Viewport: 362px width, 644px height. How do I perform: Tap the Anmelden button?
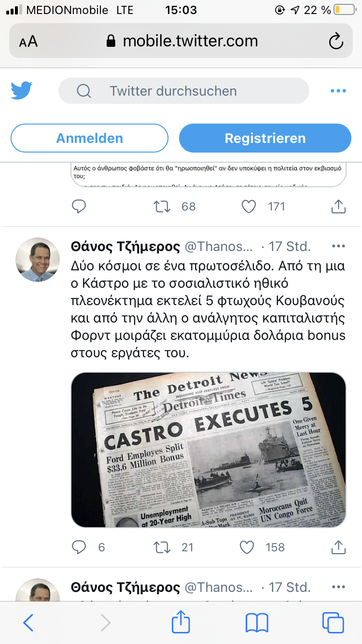coord(89,138)
